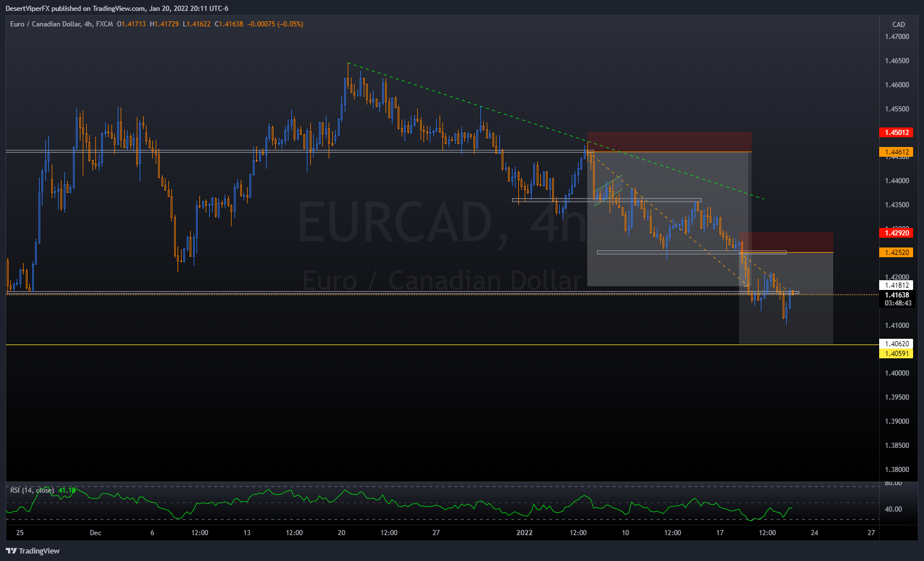Click the 1.44000 price axis tick

tap(897, 181)
